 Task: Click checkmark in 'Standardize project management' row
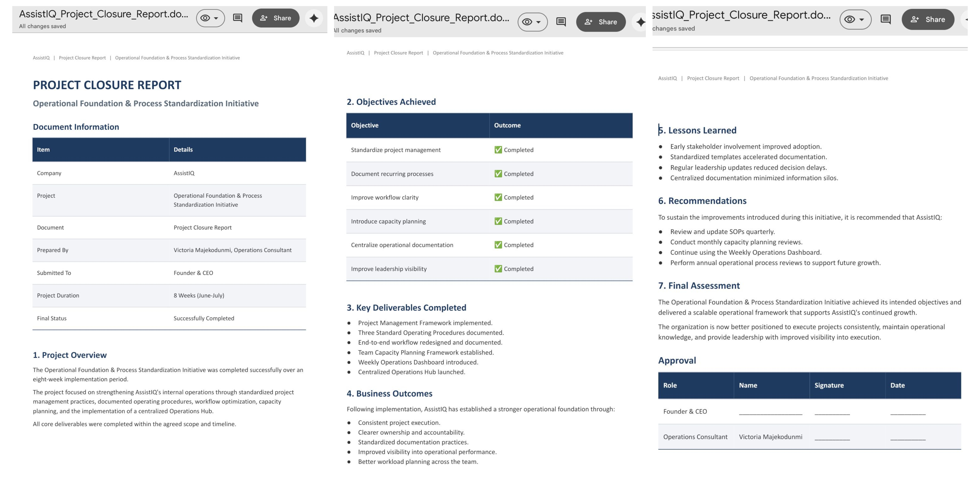coord(498,150)
